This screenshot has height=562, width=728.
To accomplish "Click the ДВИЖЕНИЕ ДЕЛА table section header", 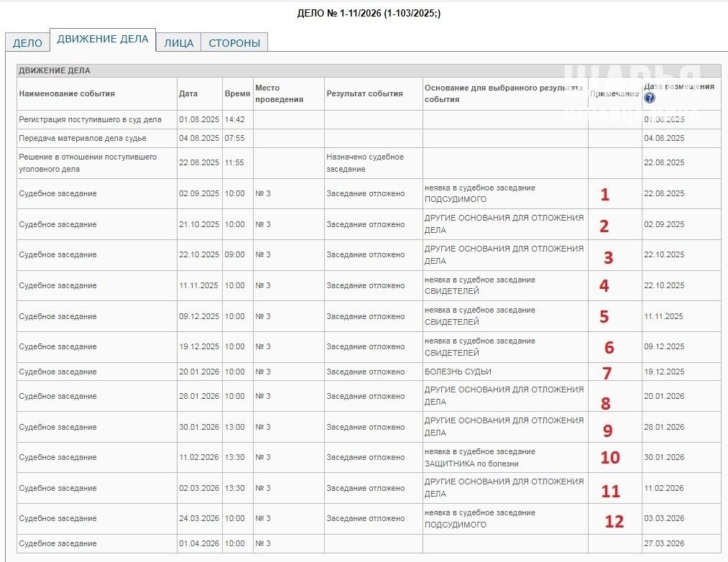I will point(369,70).
